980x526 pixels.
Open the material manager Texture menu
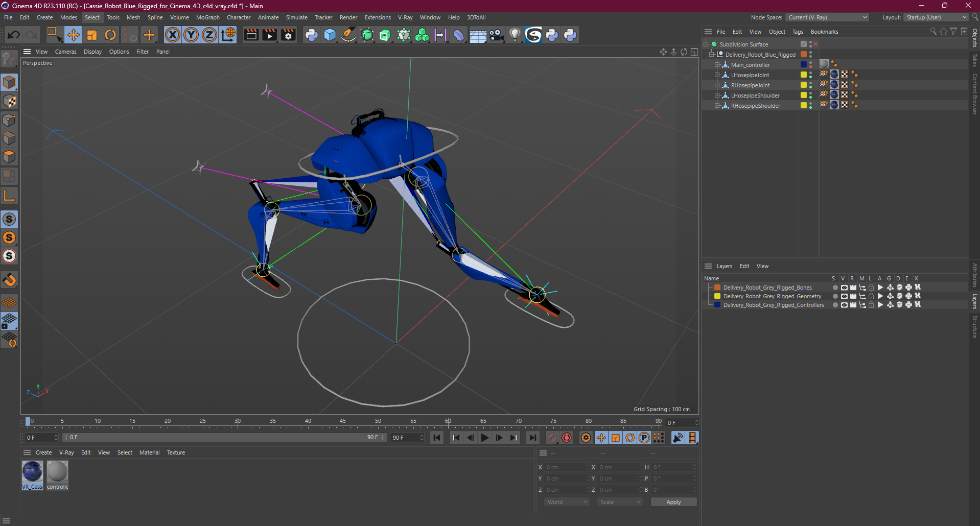click(x=176, y=452)
